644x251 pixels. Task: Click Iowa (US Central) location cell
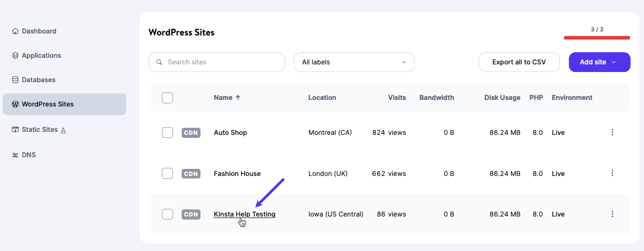tap(336, 214)
